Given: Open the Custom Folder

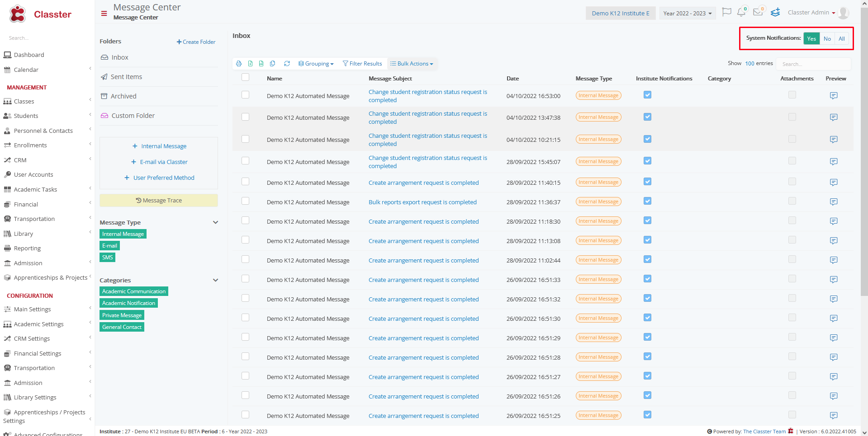Looking at the screenshot, I should [133, 116].
